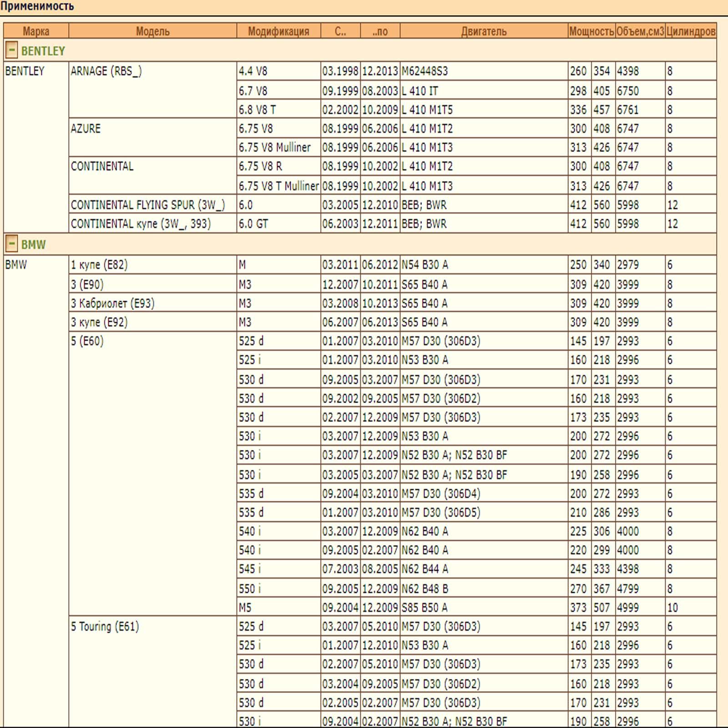This screenshot has width=728, height=728.
Task: Click the Модификация column header
Action: (x=278, y=31)
